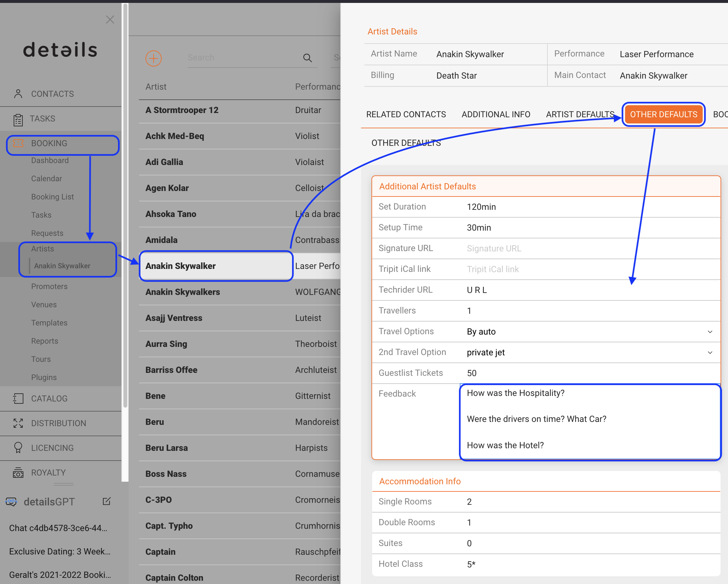Click the Feedback text area
The height and width of the screenshot is (584, 728).
[x=590, y=422]
